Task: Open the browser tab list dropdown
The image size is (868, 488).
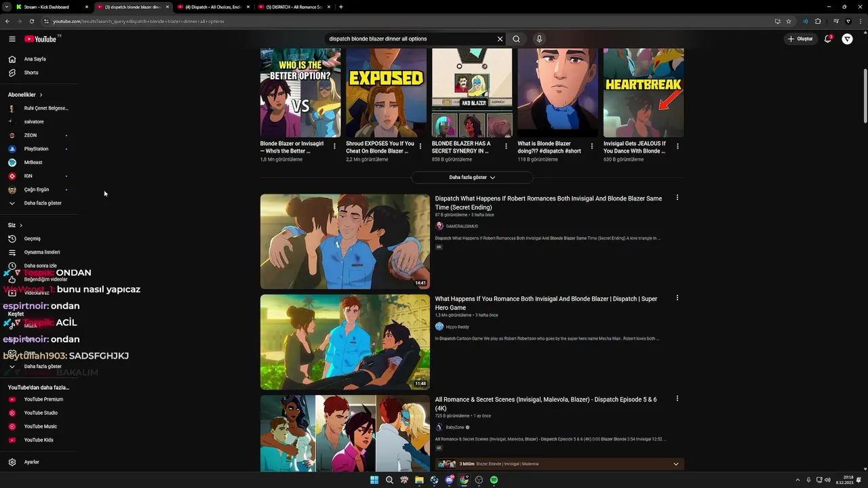Action: tap(7, 7)
